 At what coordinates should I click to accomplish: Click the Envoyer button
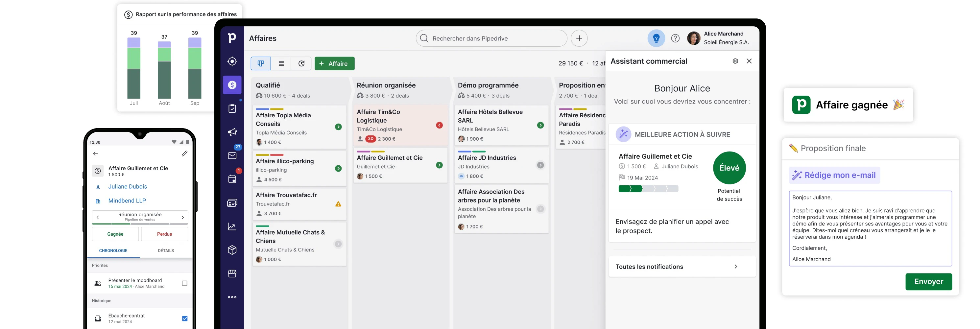[x=929, y=281]
